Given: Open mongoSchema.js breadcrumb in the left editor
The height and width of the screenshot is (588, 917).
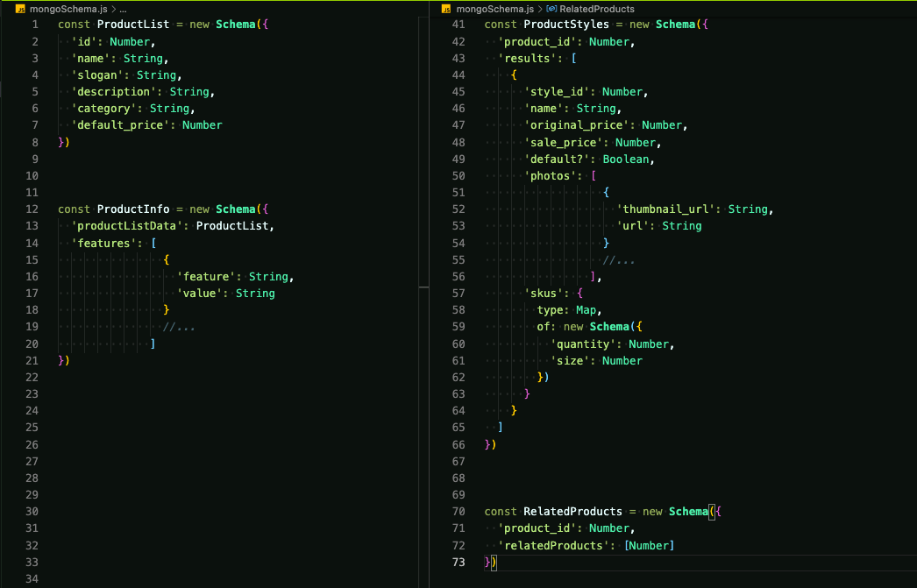Looking at the screenshot, I should coord(68,9).
